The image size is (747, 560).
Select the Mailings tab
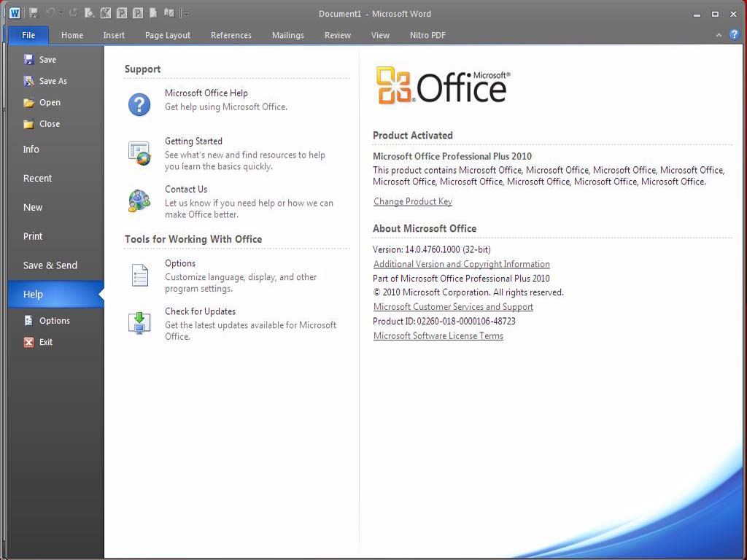(x=287, y=35)
